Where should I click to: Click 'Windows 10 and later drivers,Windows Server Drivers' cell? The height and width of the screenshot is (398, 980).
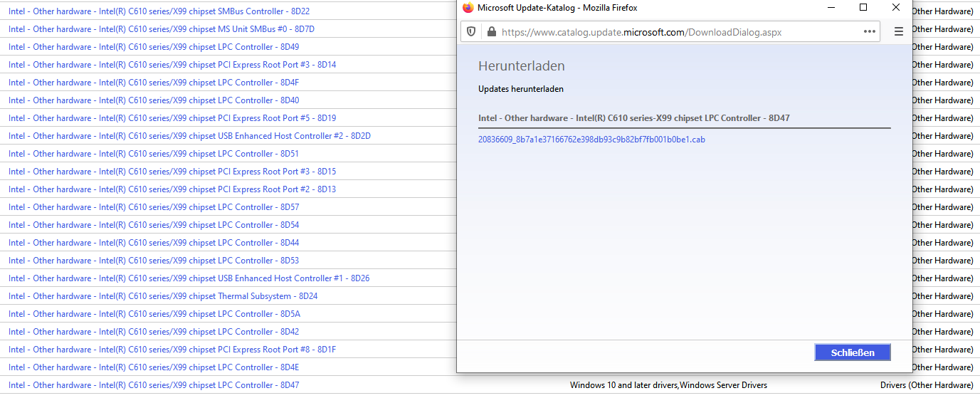668,385
